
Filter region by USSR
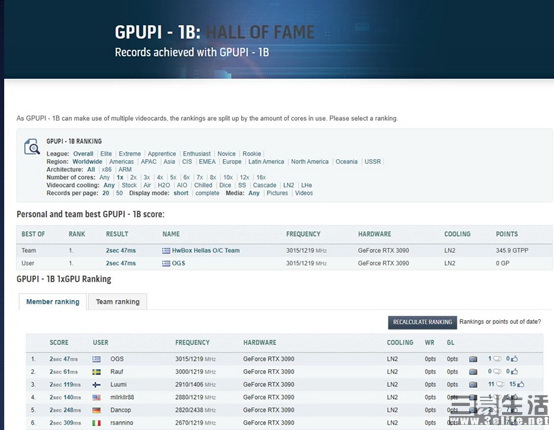(373, 161)
